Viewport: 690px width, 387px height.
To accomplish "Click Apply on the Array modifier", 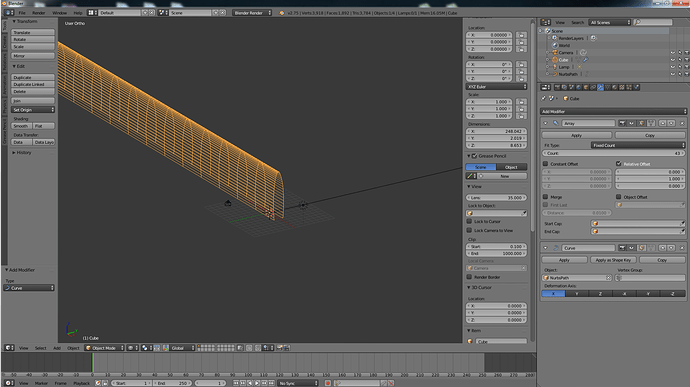I will [x=576, y=135].
